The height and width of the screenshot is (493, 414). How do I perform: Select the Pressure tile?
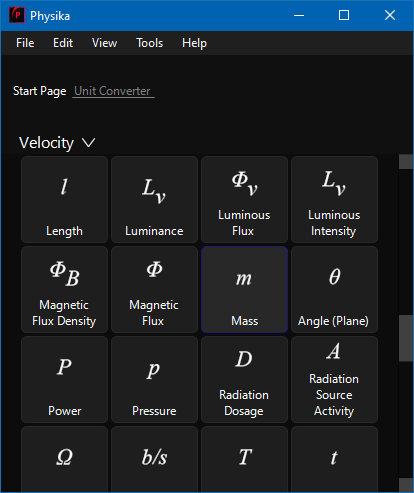point(154,379)
